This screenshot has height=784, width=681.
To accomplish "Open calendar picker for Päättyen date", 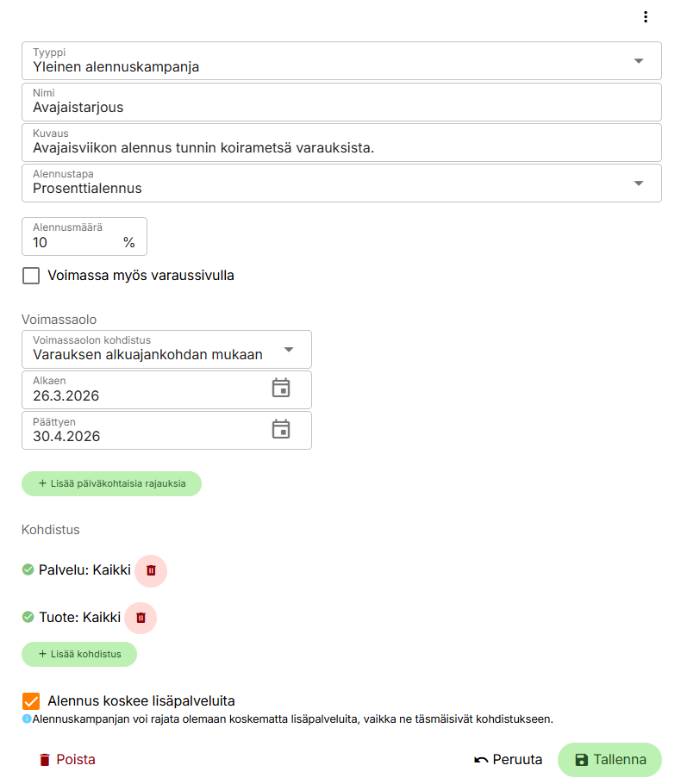I will point(281,429).
